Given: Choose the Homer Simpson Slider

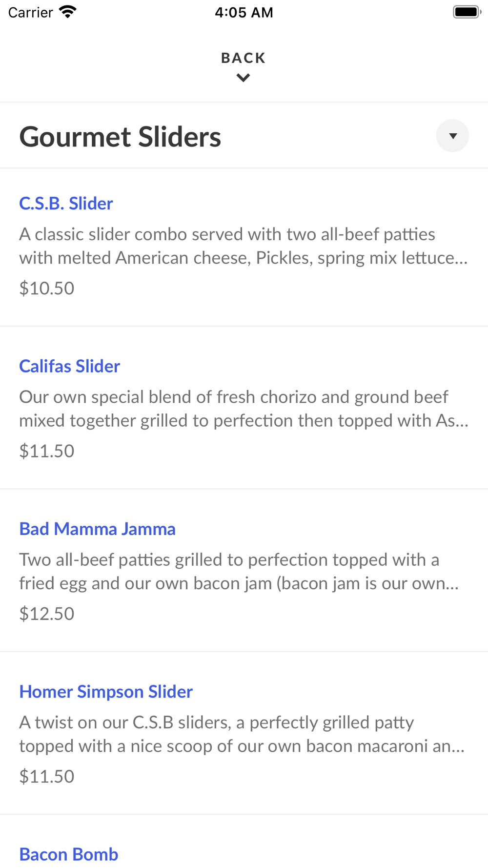Looking at the screenshot, I should click(106, 692).
